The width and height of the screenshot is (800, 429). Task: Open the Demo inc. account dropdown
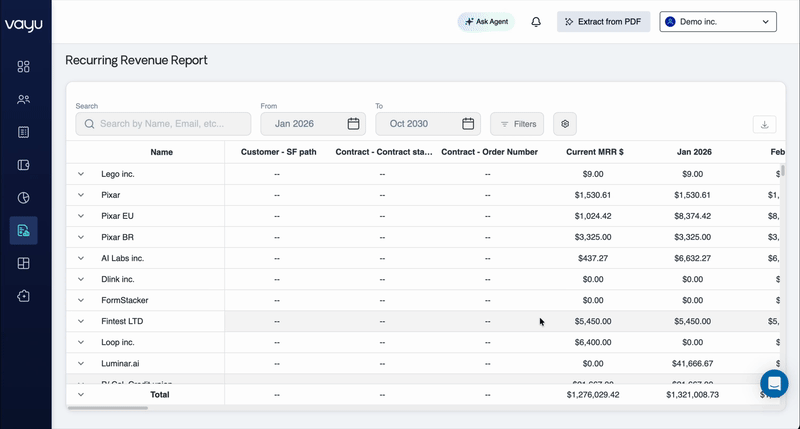[718, 22]
